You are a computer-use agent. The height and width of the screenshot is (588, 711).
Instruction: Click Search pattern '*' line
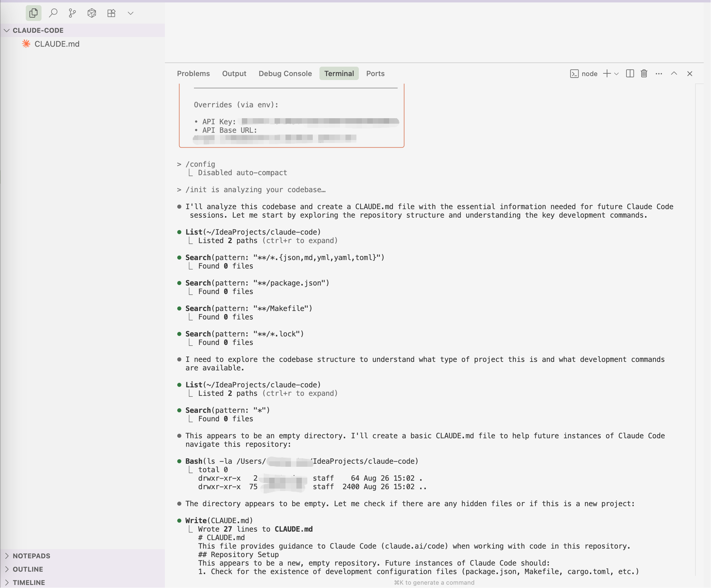228,410
